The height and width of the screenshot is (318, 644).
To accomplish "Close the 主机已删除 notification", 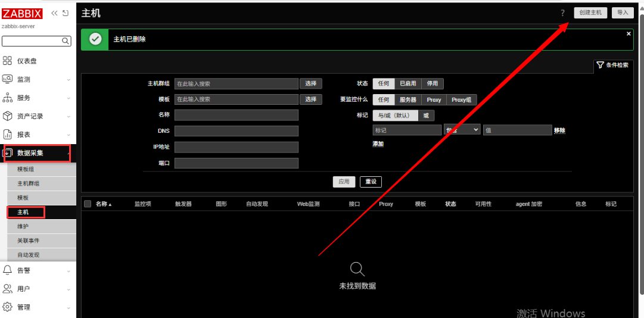I will click(x=629, y=34).
